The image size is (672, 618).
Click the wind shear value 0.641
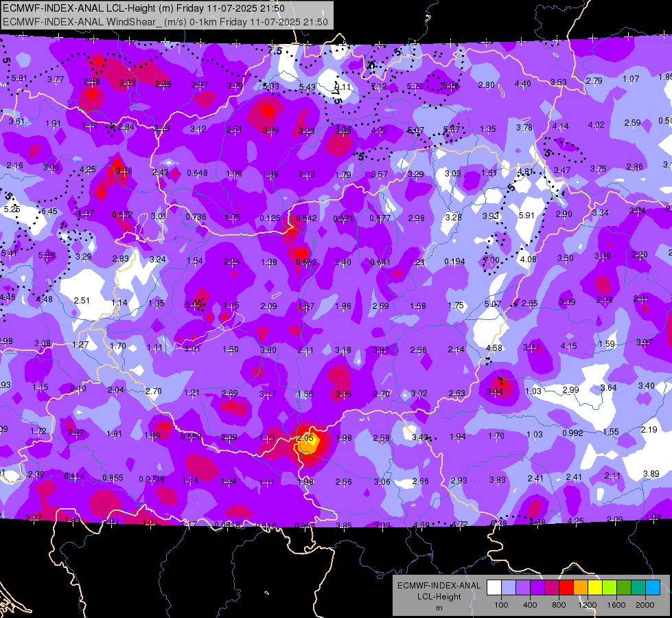380,262
